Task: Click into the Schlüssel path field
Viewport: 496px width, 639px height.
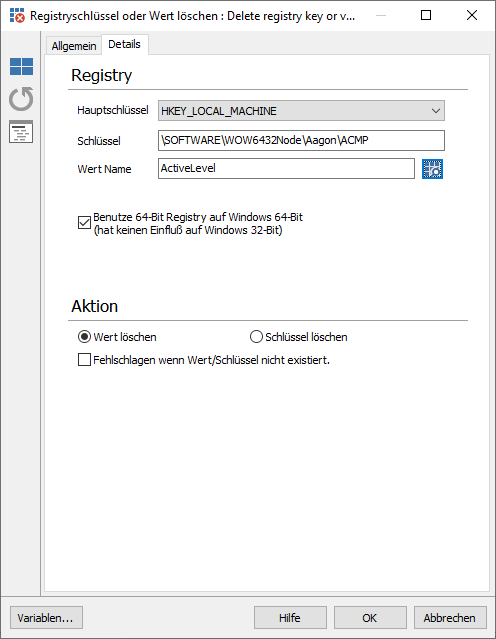Action: pos(301,140)
